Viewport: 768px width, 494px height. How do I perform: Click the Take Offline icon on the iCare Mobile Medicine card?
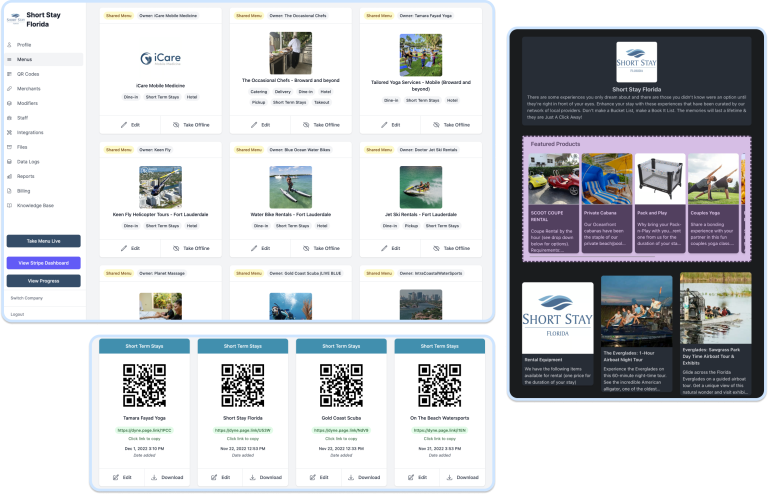(176, 125)
